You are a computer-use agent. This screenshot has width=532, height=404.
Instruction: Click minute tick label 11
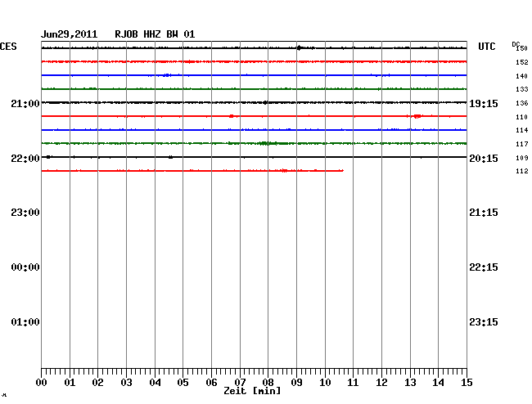[353, 383]
